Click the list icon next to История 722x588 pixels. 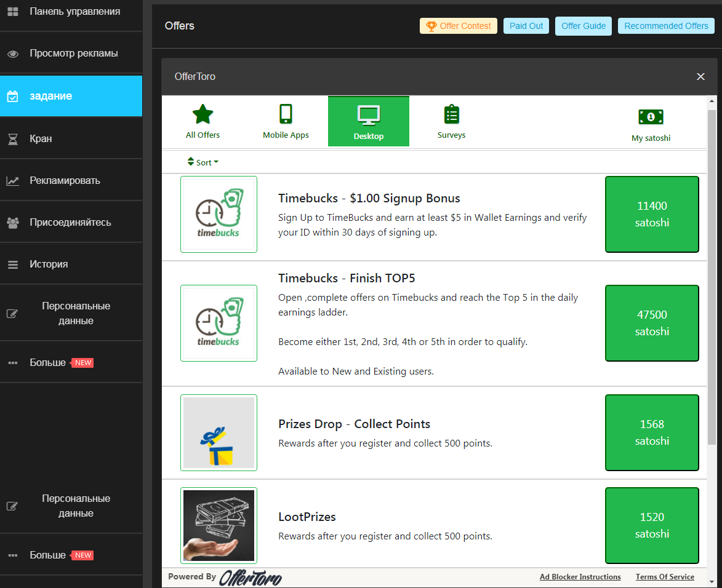tap(13, 264)
